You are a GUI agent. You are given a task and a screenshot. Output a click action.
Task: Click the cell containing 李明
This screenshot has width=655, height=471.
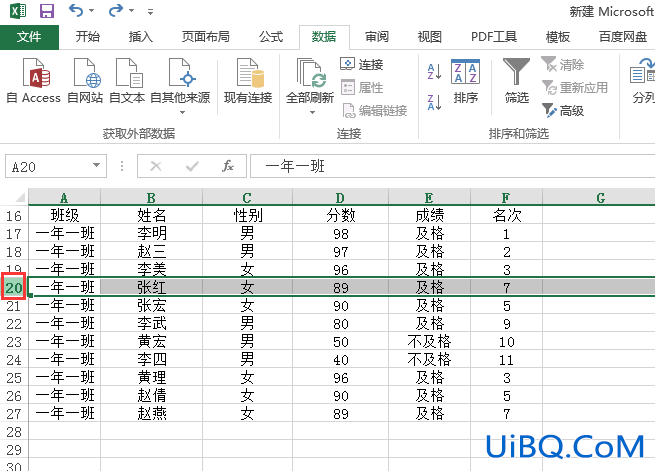click(152, 233)
